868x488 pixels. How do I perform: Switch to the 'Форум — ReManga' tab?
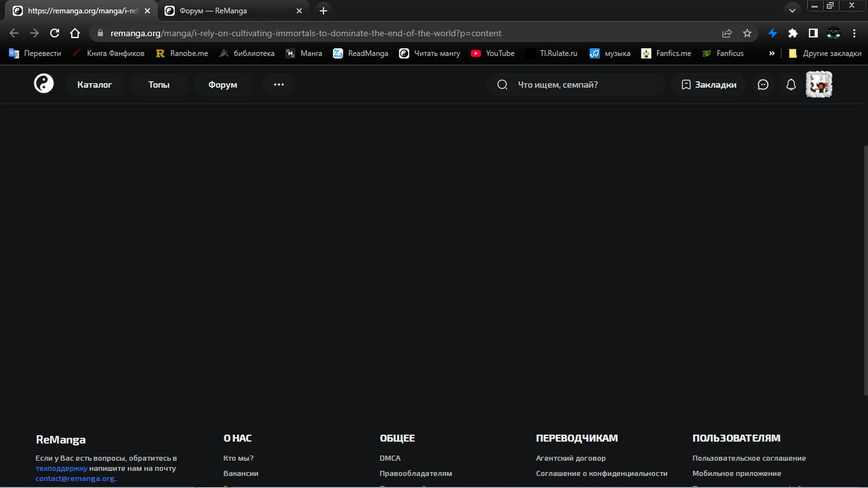click(x=233, y=11)
